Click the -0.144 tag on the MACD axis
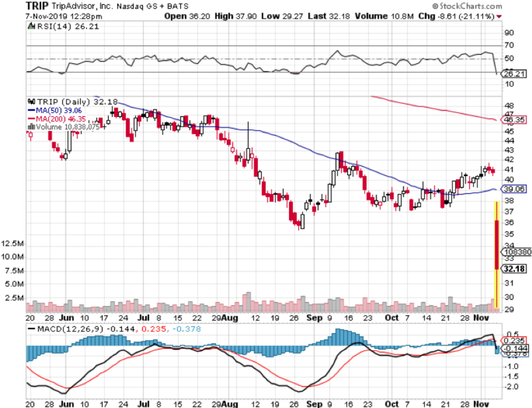Viewport: 532px width, 408px height. tap(515, 348)
